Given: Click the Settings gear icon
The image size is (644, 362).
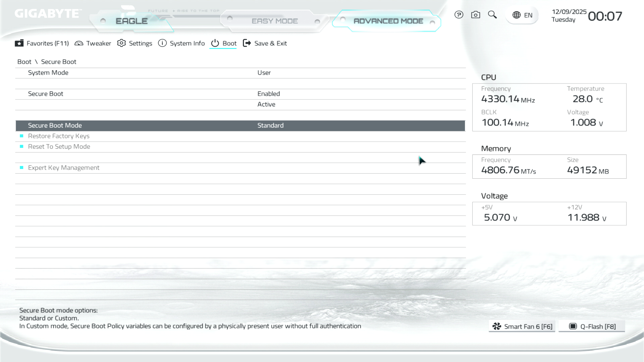Looking at the screenshot, I should pos(121,43).
